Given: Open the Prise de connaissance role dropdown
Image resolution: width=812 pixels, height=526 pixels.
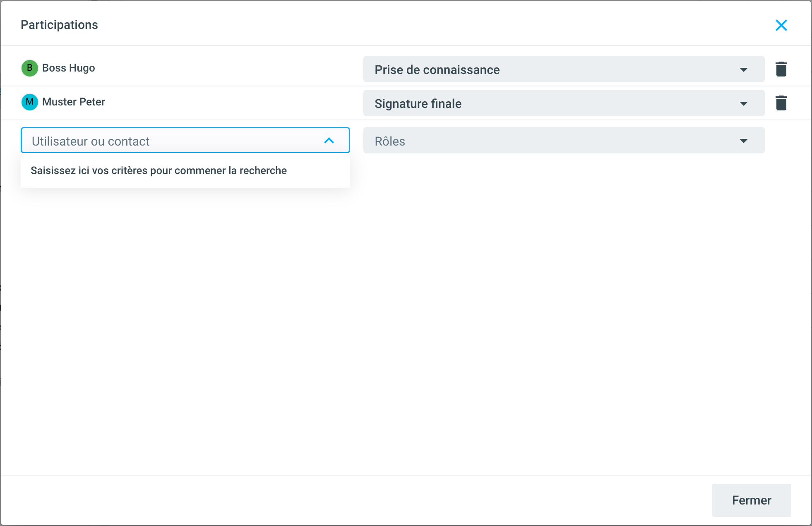Looking at the screenshot, I should [x=563, y=69].
